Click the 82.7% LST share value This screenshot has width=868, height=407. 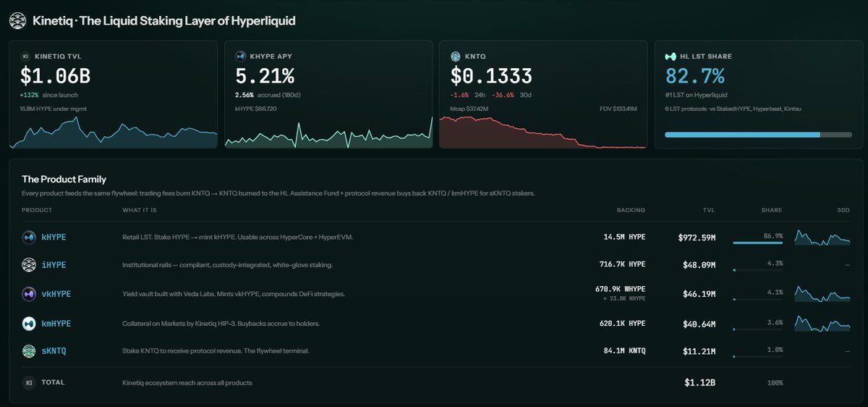point(694,75)
